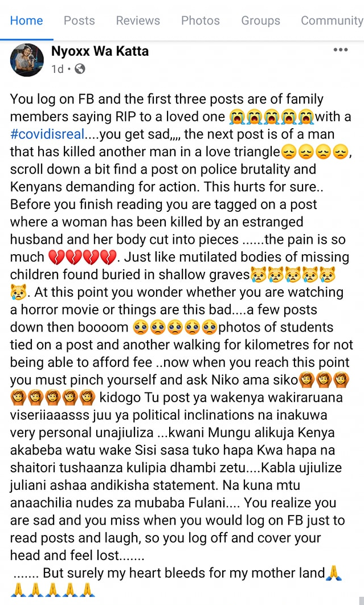
Task: Open the Posts tab
Action: [x=79, y=21]
